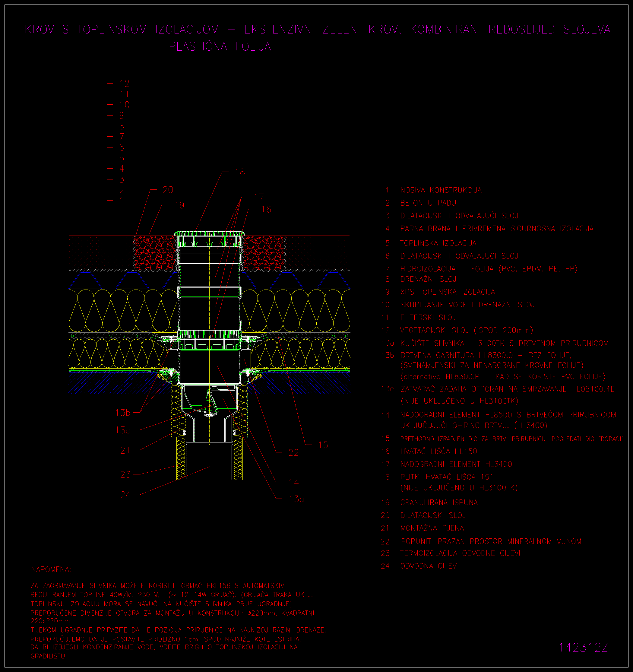The width and height of the screenshot is (633, 672).
Task: Click legend entry '5 TOPLINSKA IZOLACIJA'
Action: click(x=431, y=243)
